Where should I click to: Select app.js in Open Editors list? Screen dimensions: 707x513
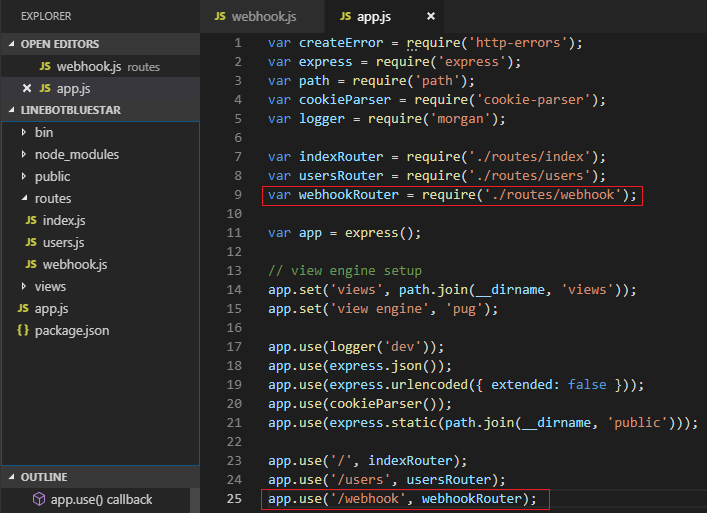point(100,88)
